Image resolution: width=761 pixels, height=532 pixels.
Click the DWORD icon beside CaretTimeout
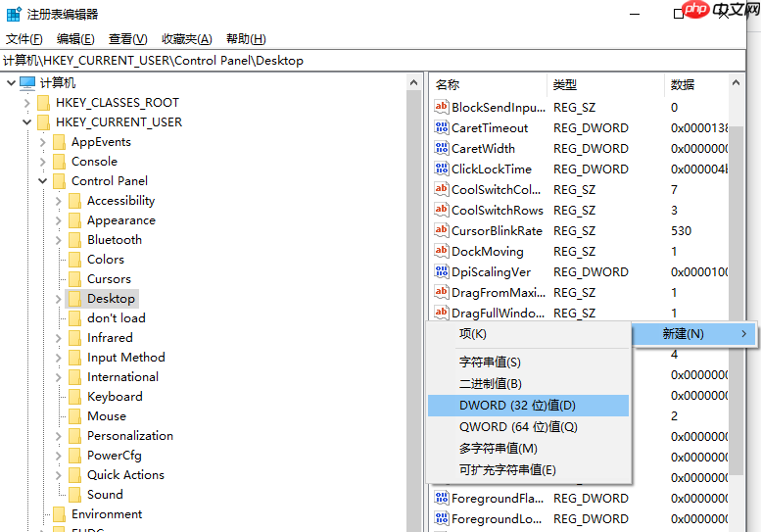[441, 127]
